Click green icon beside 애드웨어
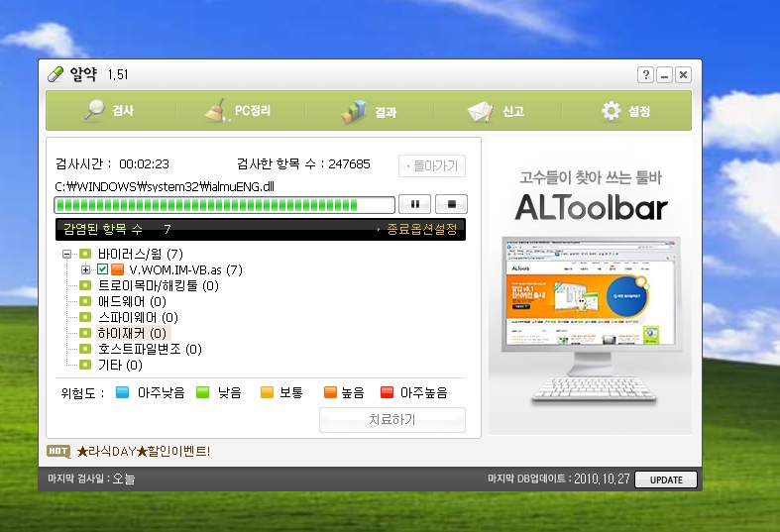The width and height of the screenshot is (780, 532). [85, 301]
